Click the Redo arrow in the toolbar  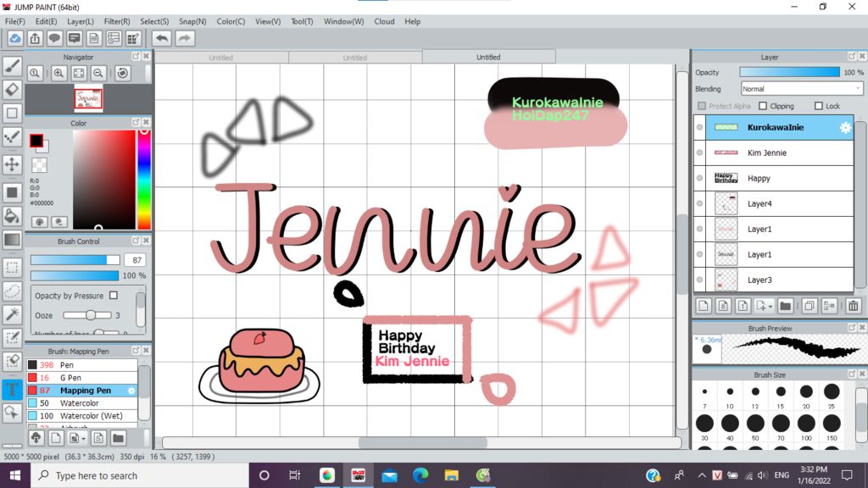point(185,38)
